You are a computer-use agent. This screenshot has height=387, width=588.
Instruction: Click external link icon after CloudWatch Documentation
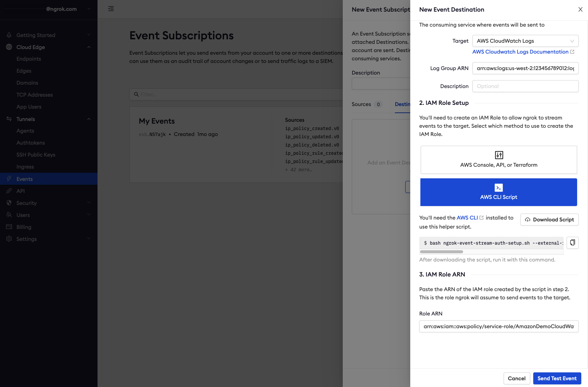pos(572,52)
